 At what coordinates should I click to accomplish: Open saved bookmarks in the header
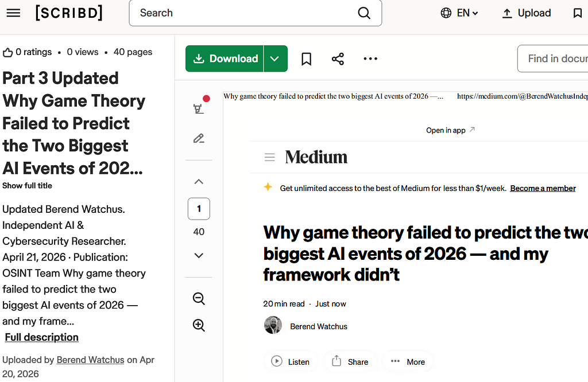pos(578,13)
